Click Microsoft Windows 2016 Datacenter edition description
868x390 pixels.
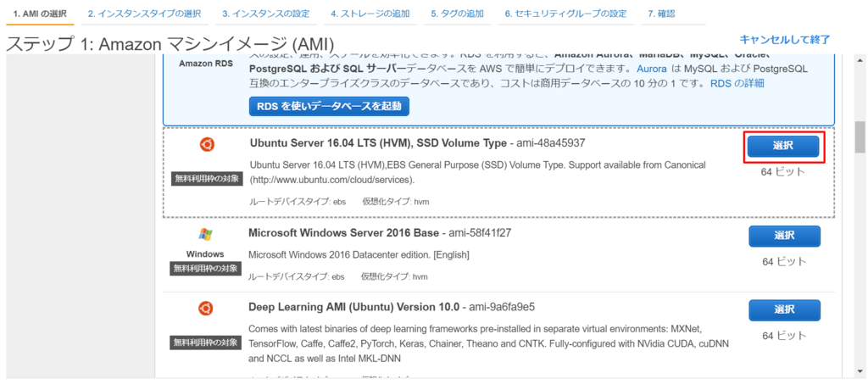click(359, 255)
